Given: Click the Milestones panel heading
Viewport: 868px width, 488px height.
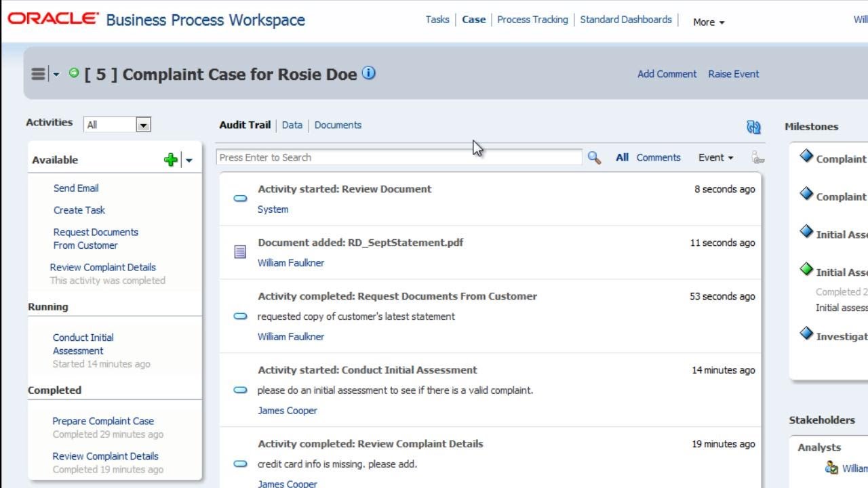Looking at the screenshot, I should (x=811, y=127).
